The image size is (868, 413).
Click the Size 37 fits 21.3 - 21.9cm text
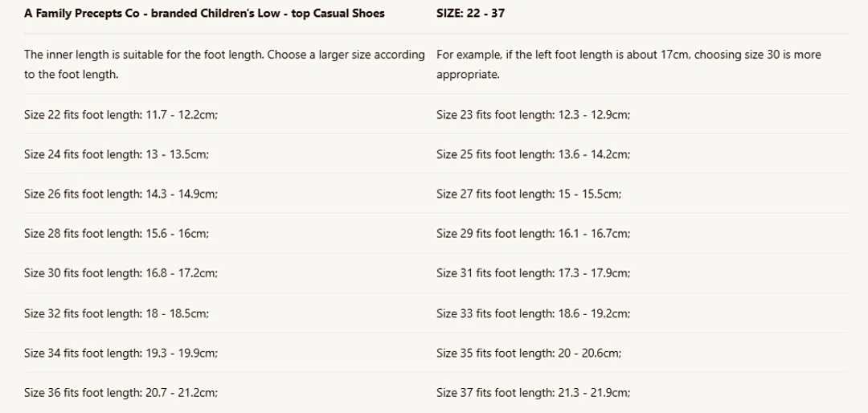(x=533, y=393)
